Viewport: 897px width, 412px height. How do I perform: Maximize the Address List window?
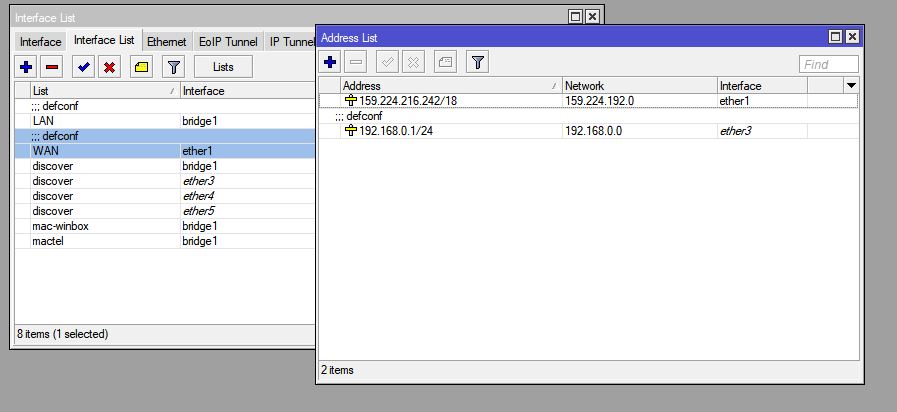(835, 37)
